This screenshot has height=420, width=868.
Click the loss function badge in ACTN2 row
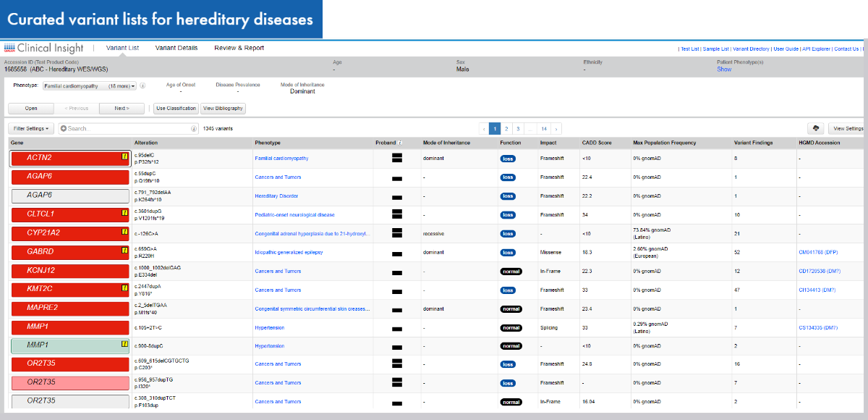click(508, 158)
